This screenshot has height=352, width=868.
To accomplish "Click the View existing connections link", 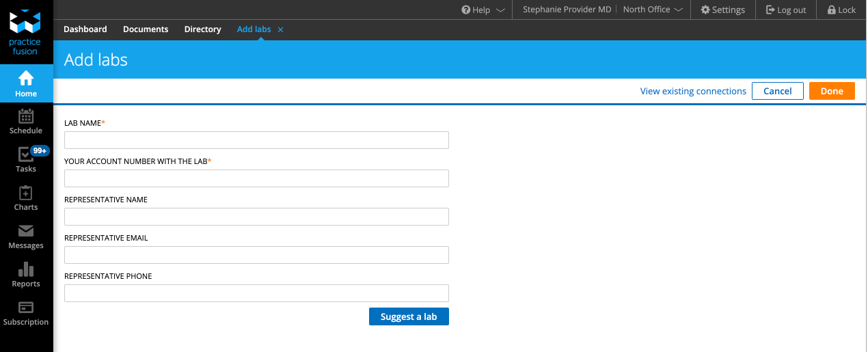I will point(693,91).
